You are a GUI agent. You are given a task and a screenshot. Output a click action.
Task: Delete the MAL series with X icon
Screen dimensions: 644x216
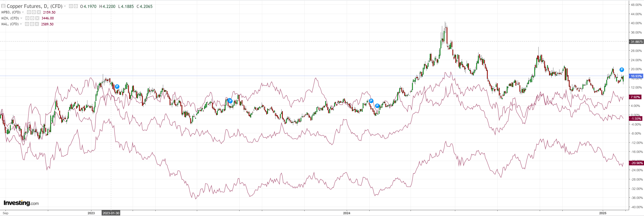37,24
